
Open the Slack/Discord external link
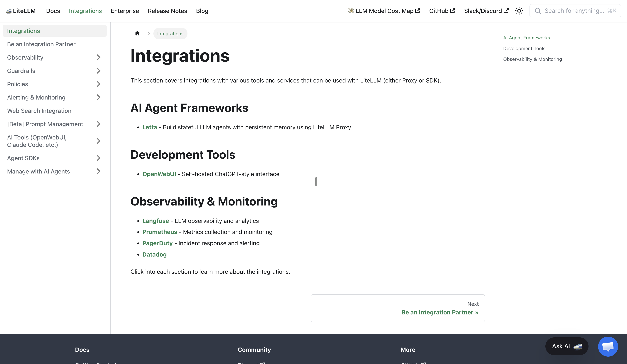point(486,11)
